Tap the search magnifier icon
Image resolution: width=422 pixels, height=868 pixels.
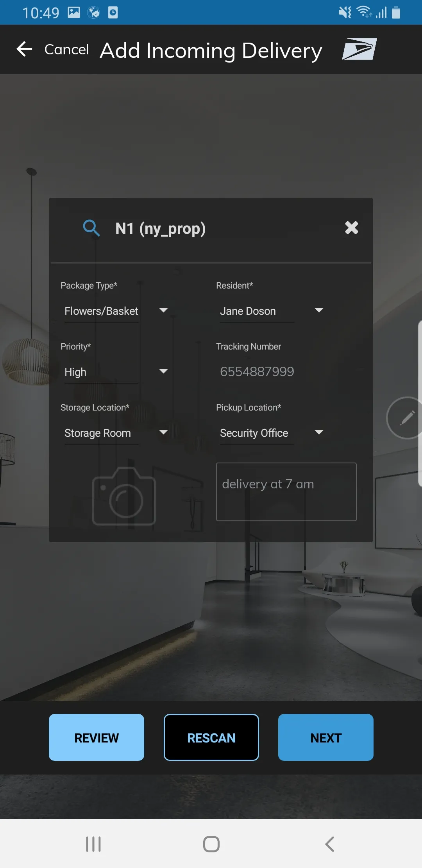pyautogui.click(x=91, y=228)
